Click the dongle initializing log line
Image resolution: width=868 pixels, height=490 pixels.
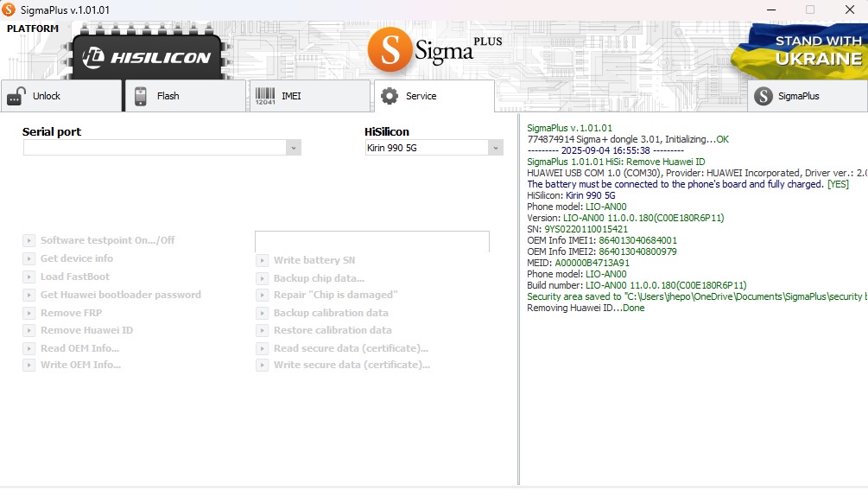[x=628, y=139]
